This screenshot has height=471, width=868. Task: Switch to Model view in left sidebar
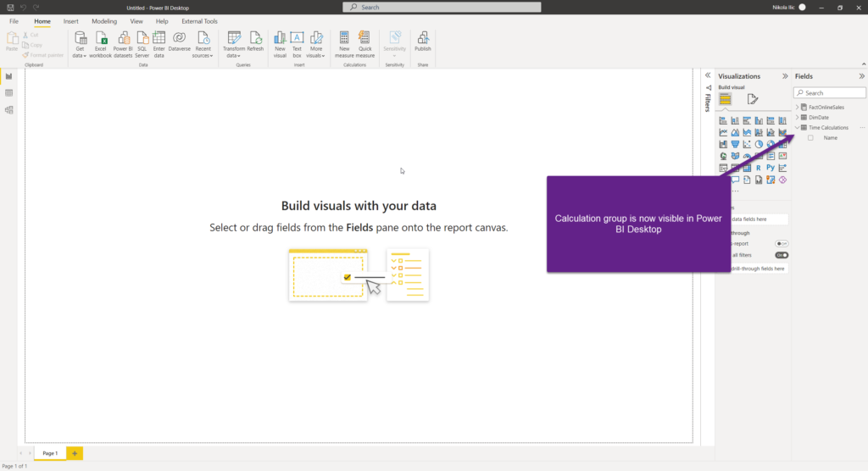pyautogui.click(x=8, y=109)
